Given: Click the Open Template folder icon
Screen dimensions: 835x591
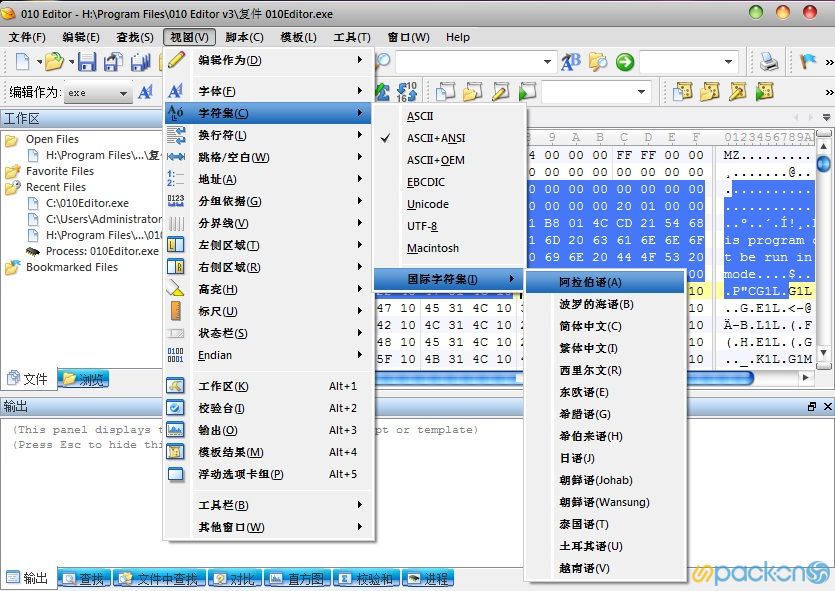Looking at the screenshot, I should 709,92.
